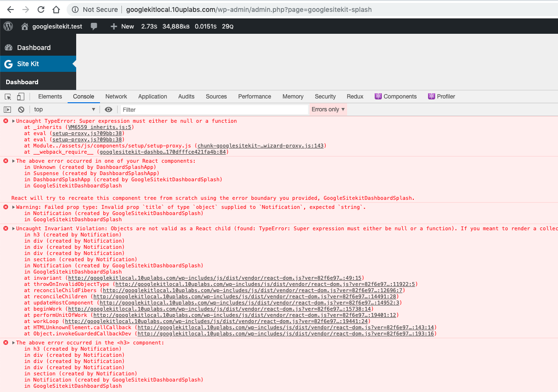Go to the browser home icon
The height and width of the screenshot is (392, 558).
coord(56,10)
